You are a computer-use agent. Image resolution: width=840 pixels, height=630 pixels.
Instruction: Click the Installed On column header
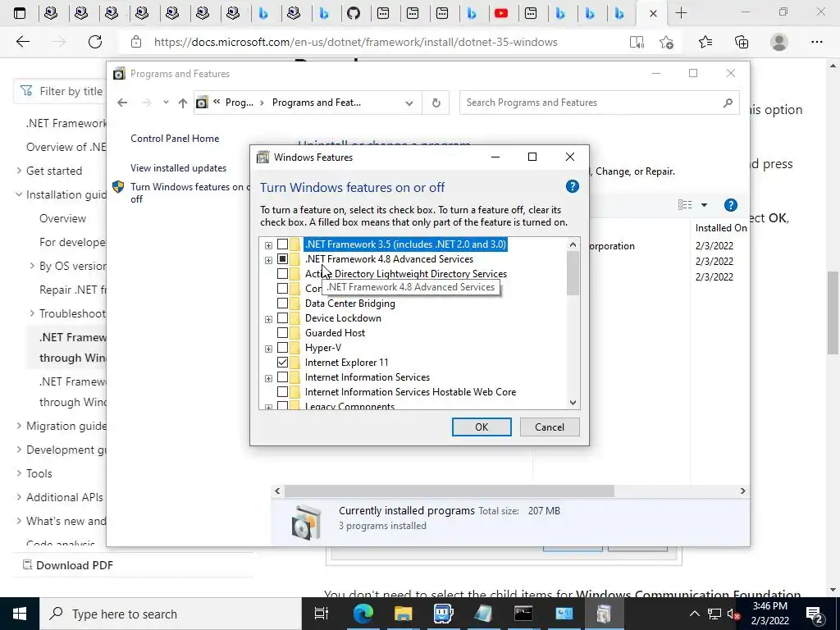[x=720, y=228]
